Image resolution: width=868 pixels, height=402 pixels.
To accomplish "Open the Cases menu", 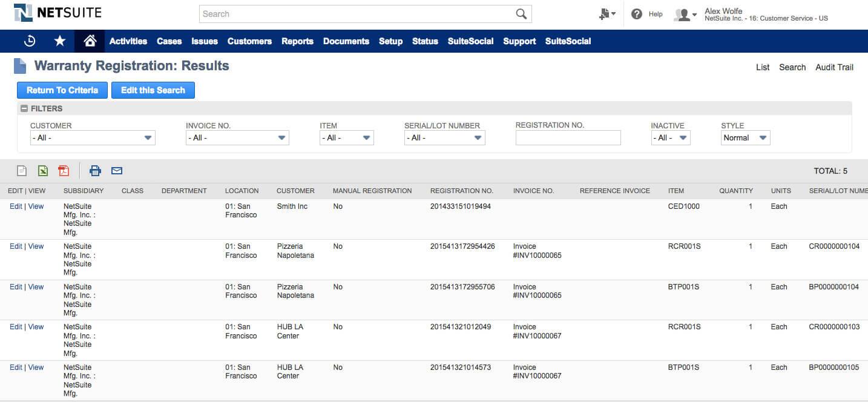I will coord(169,41).
